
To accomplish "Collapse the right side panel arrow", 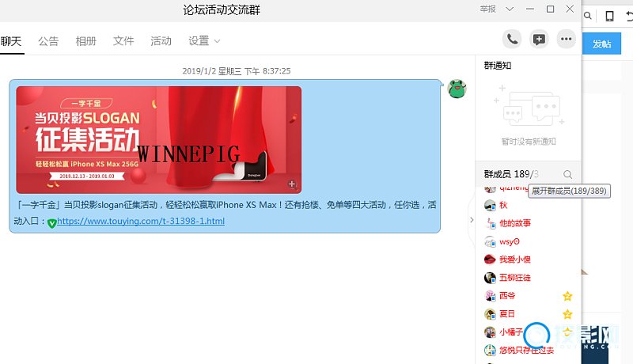I will pos(472,220).
